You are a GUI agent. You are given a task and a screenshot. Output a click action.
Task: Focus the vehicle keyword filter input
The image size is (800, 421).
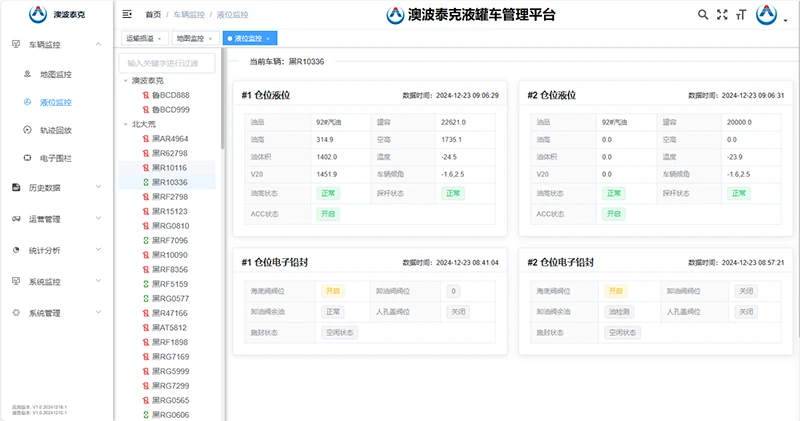click(167, 63)
